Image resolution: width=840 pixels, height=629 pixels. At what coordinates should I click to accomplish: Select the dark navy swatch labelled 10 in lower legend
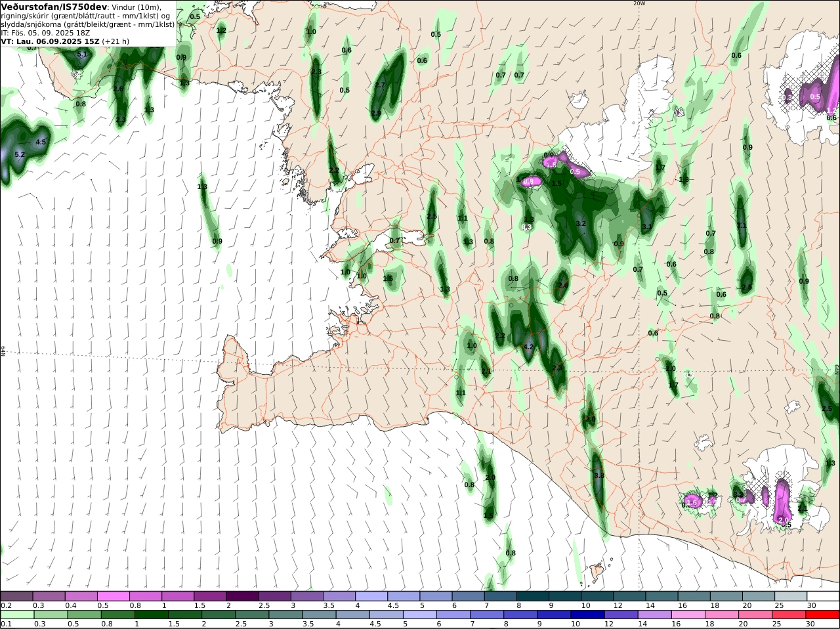click(x=588, y=615)
